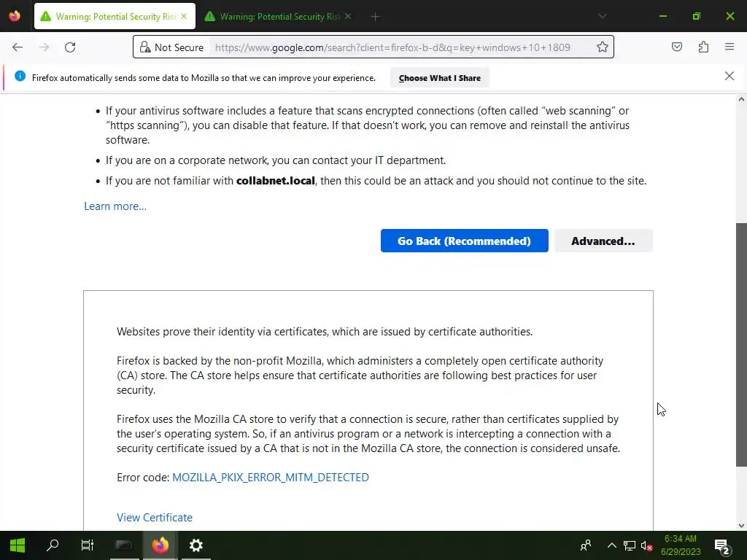
Task: Click the scrollbar up arrow
Action: tap(741, 99)
